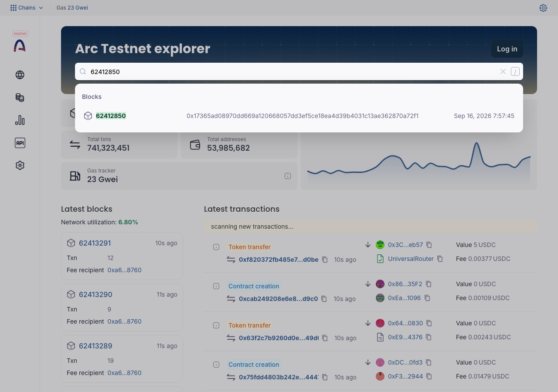This screenshot has width=558, height=392.
Task: Expand info for transaction 0x75fdd4803b242e
Action: tap(216, 365)
